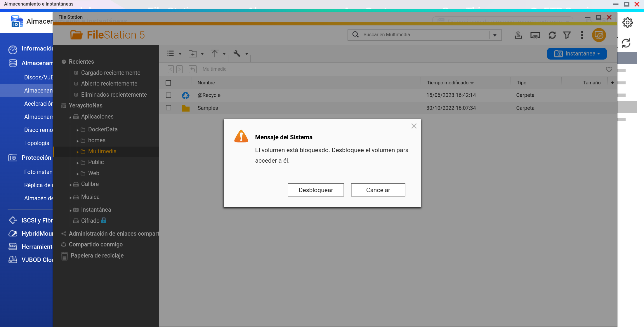The image size is (644, 327).
Task: Check the Samples folder checkbox
Action: click(169, 108)
